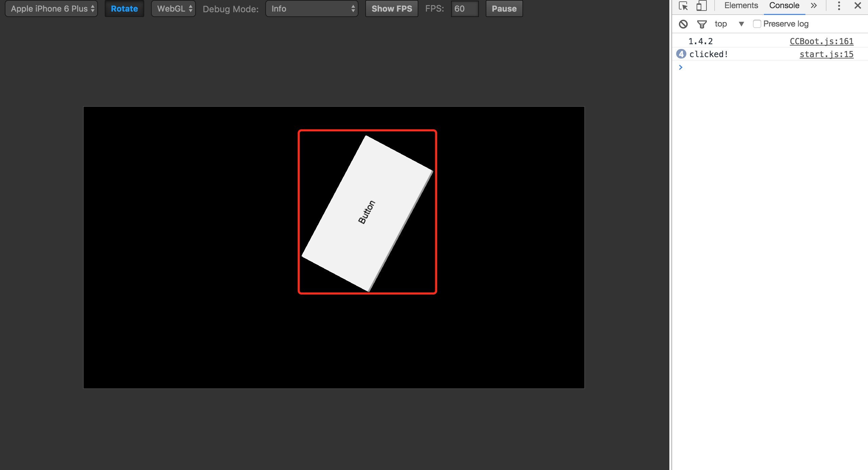
Task: Open the Apple iPhone 6 Plus device dropdown
Action: pos(51,9)
